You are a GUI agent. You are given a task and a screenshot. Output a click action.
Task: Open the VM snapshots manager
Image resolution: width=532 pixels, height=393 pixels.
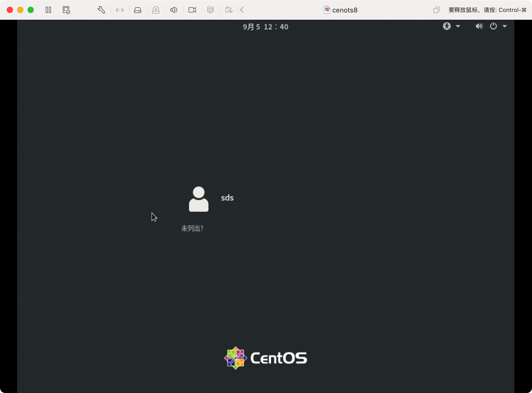point(66,10)
